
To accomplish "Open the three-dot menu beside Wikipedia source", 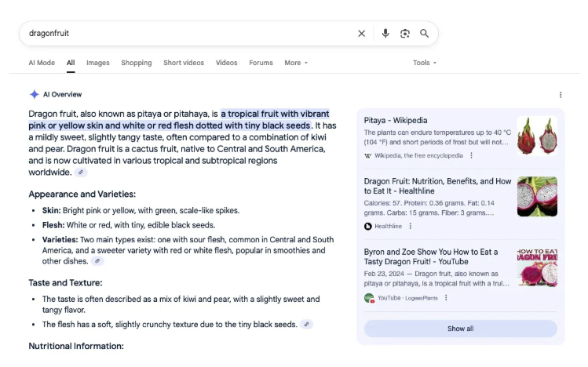I will pos(471,155).
